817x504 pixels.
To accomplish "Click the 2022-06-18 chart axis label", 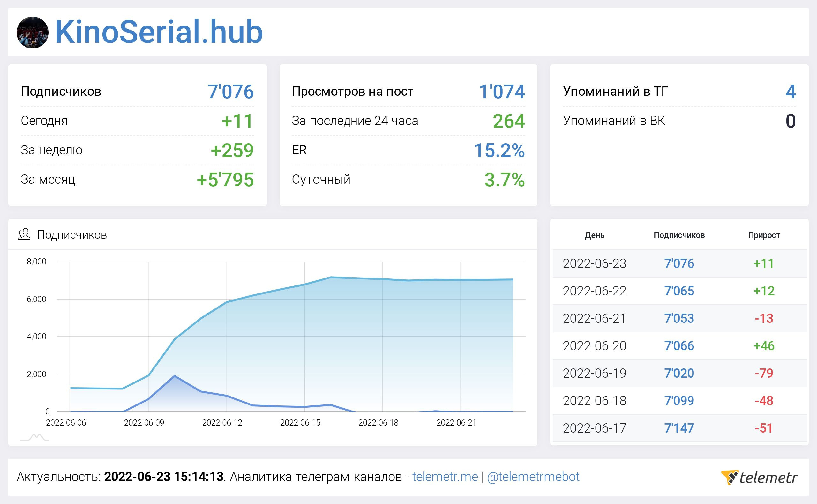I will coord(378,423).
